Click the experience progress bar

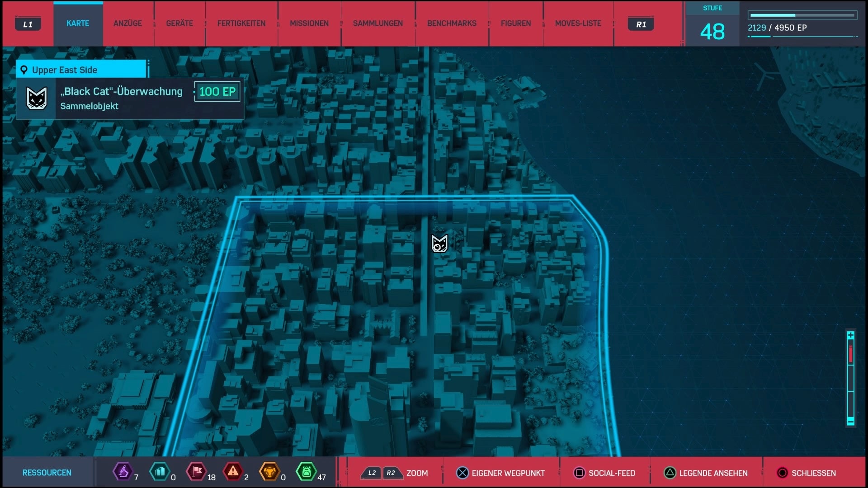tap(802, 15)
